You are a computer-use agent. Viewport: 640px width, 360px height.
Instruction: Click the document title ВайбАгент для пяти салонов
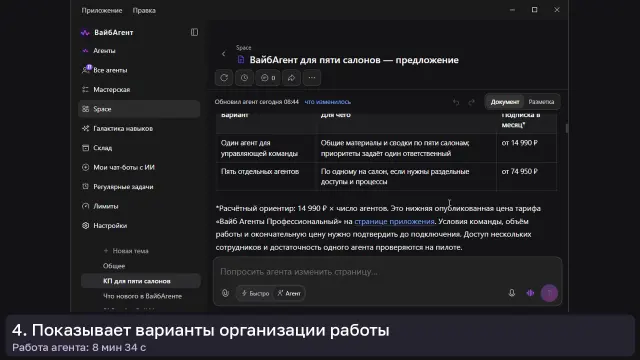click(x=354, y=60)
